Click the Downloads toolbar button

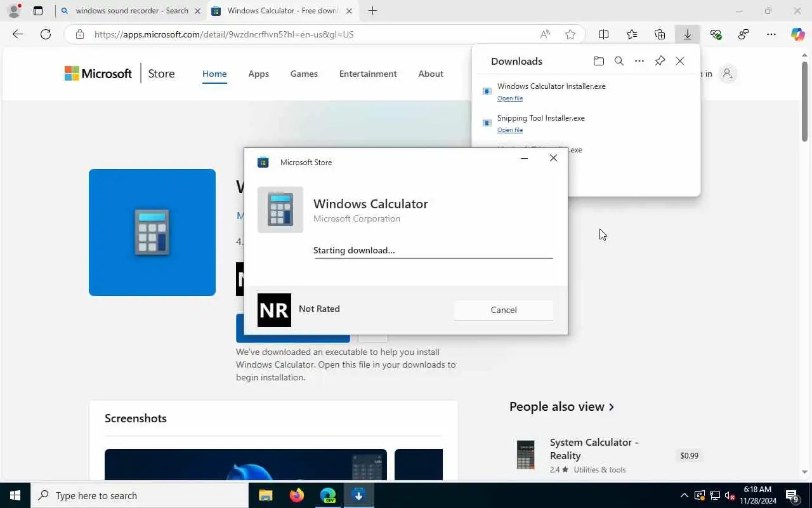pos(688,34)
